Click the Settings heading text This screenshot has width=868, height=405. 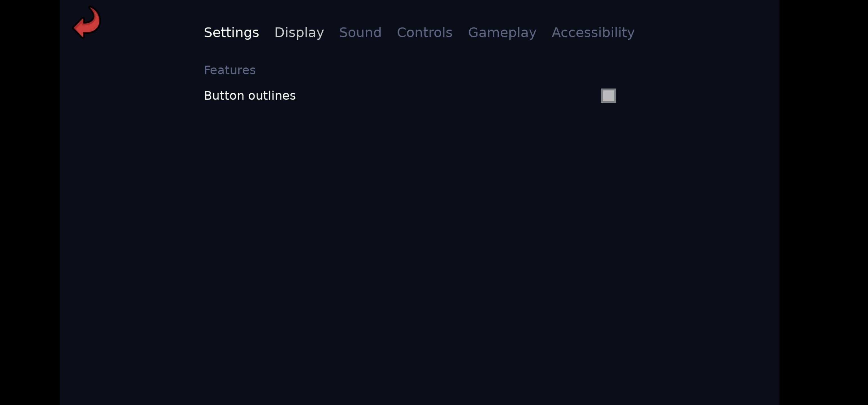[x=231, y=32]
